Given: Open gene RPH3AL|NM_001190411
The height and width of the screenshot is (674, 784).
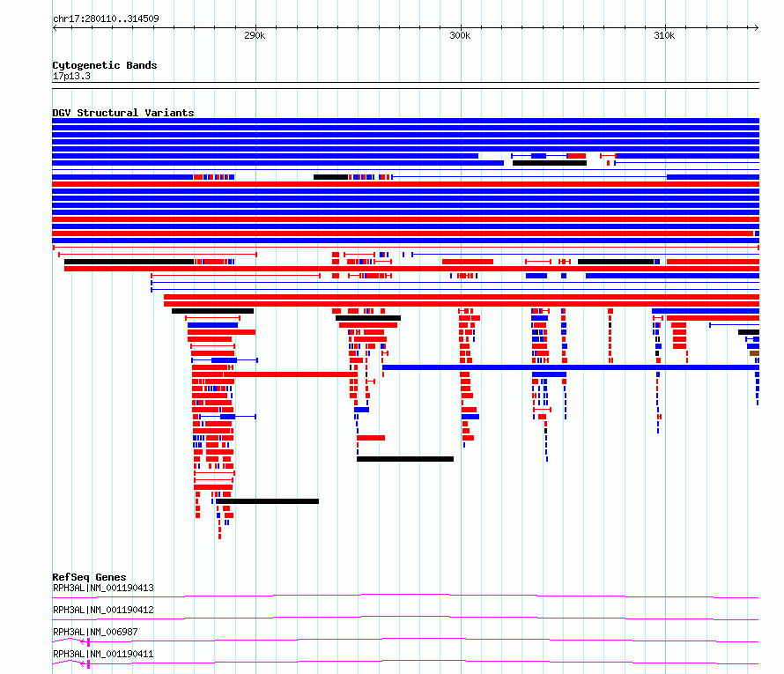Looking at the screenshot, I should [x=103, y=654].
